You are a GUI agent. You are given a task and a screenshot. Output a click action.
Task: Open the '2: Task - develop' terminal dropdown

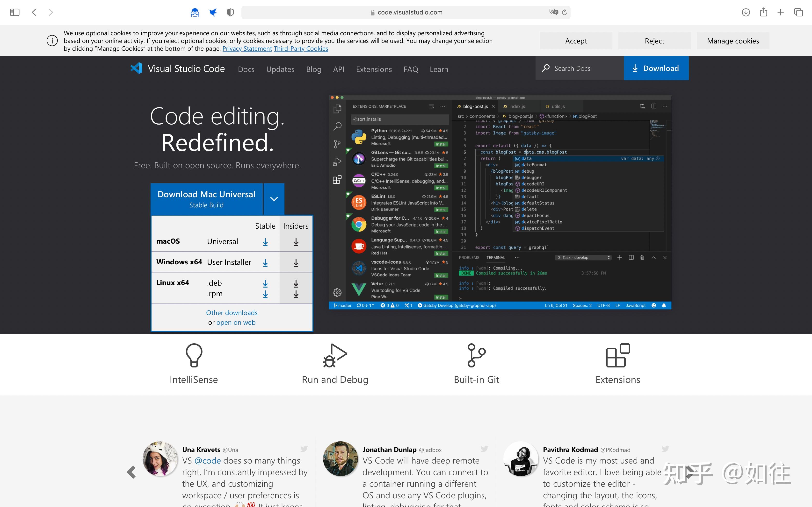[x=583, y=257]
